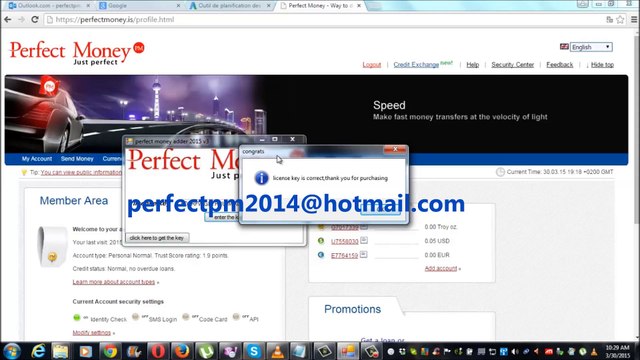Open Learn more about account types link
Screen dimensions: 640x360
(114, 282)
